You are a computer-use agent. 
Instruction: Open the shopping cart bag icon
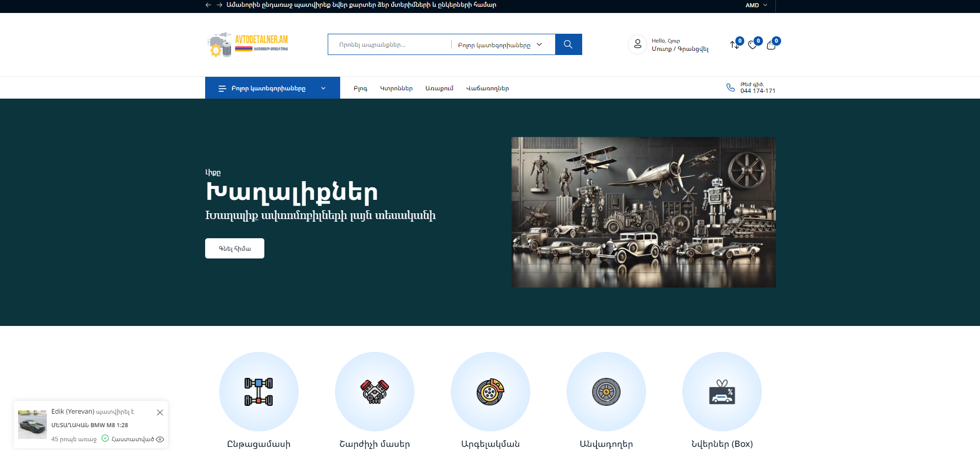click(771, 45)
